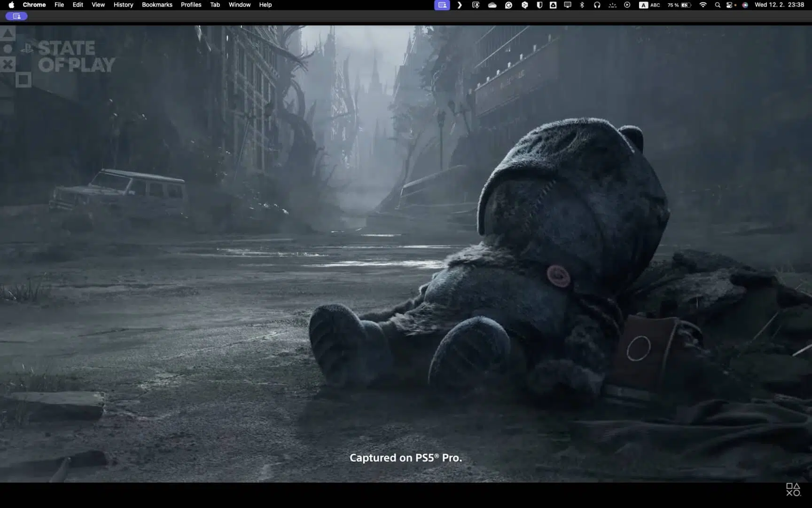The height and width of the screenshot is (508, 812).
Task: Click the keyboard brightness menu bar icon
Action: (612, 5)
